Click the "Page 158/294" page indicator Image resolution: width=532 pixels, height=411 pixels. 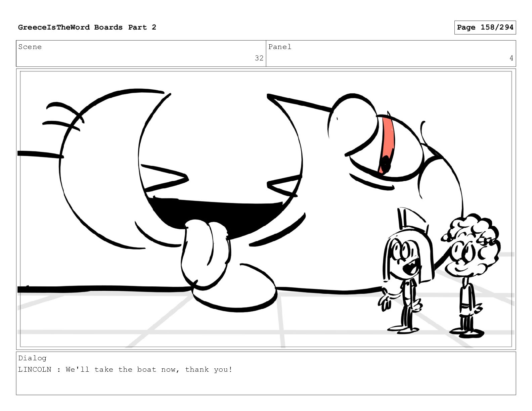click(485, 27)
